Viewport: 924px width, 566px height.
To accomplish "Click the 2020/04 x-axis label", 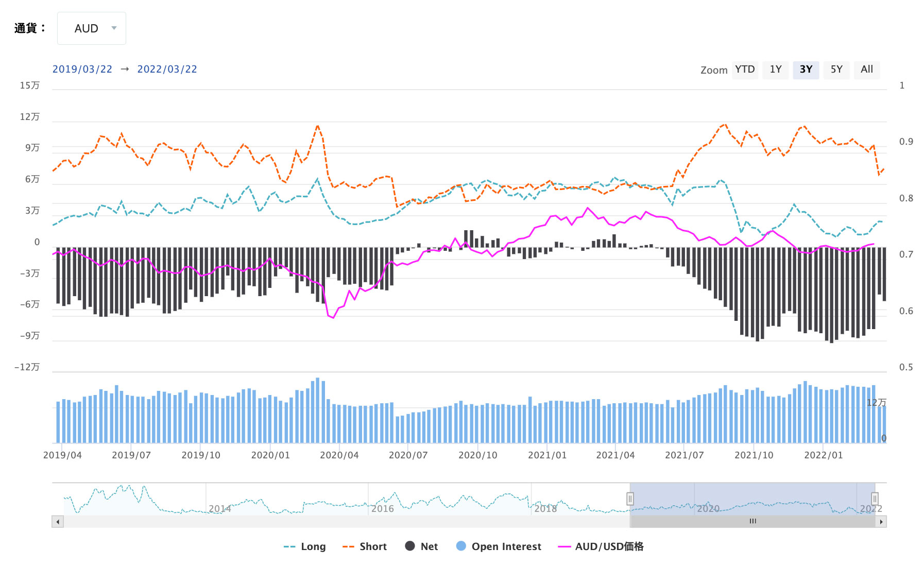I will (339, 455).
